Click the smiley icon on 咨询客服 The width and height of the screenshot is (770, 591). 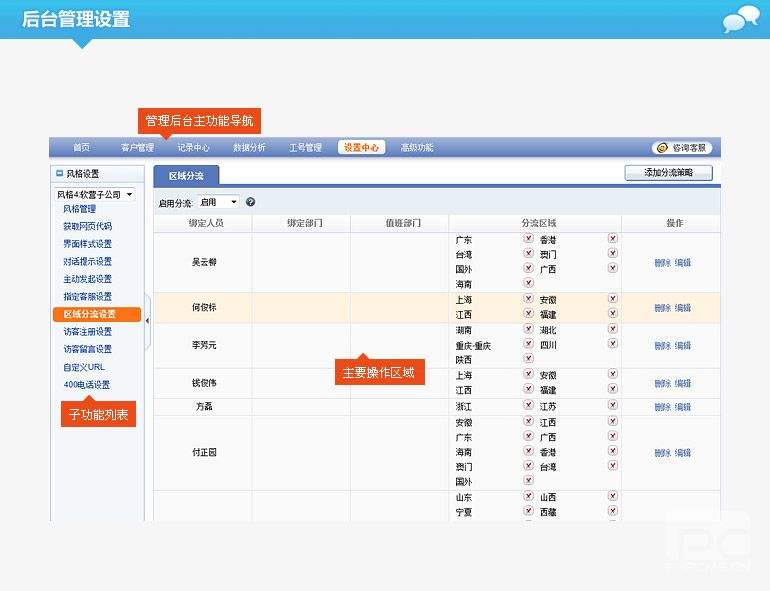point(662,147)
